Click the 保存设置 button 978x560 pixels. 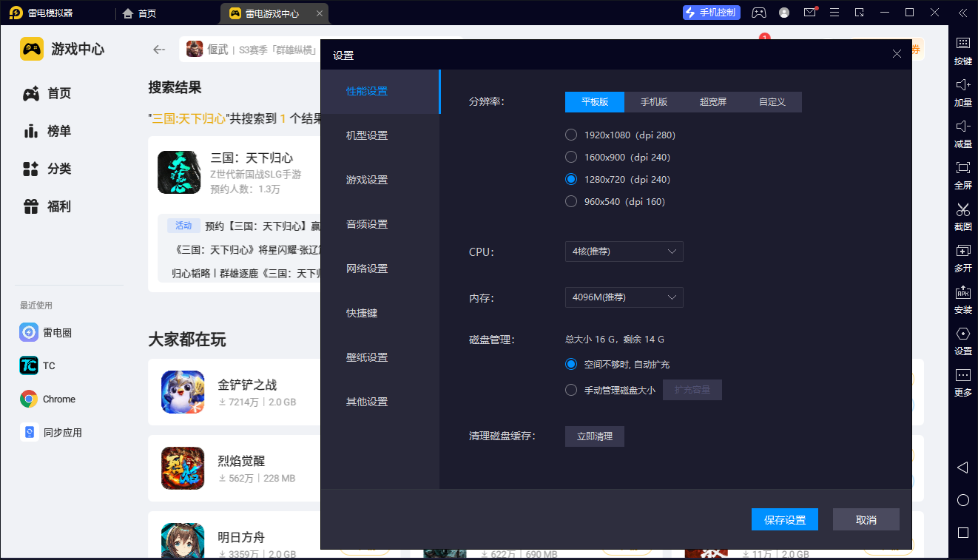tap(785, 520)
